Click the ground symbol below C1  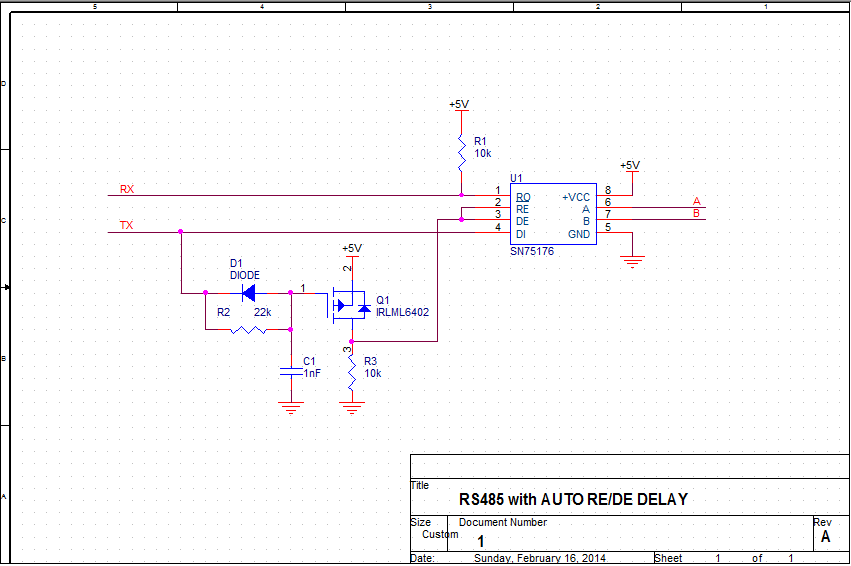291,408
